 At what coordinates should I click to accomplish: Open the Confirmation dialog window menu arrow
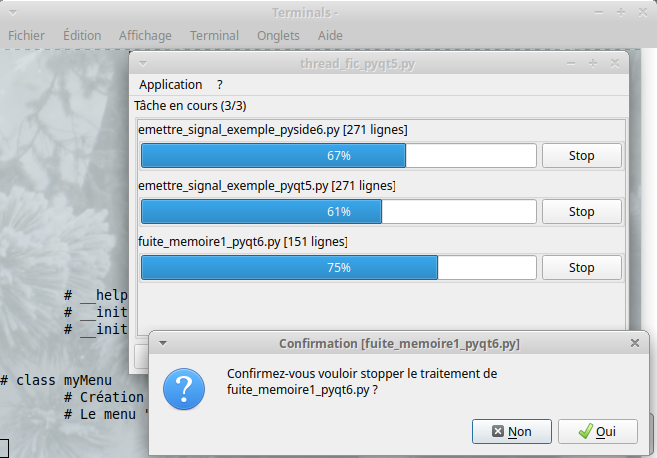(x=163, y=343)
